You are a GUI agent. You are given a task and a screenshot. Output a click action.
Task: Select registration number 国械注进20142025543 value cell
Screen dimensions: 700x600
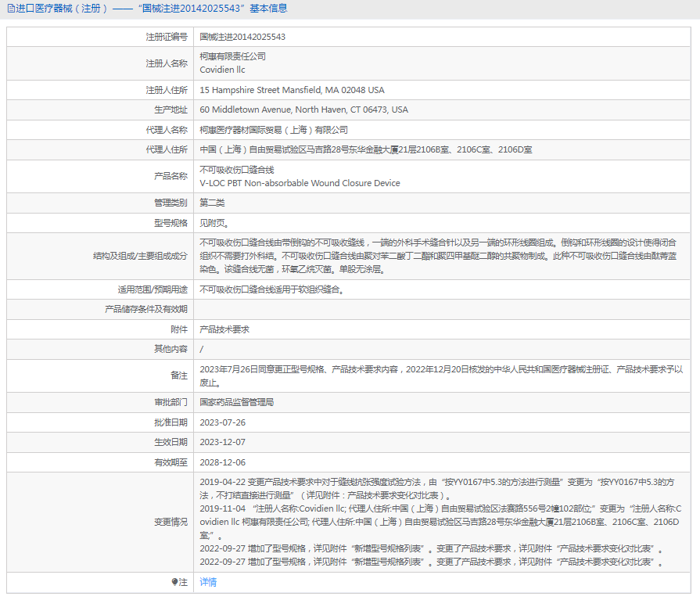tap(242, 37)
